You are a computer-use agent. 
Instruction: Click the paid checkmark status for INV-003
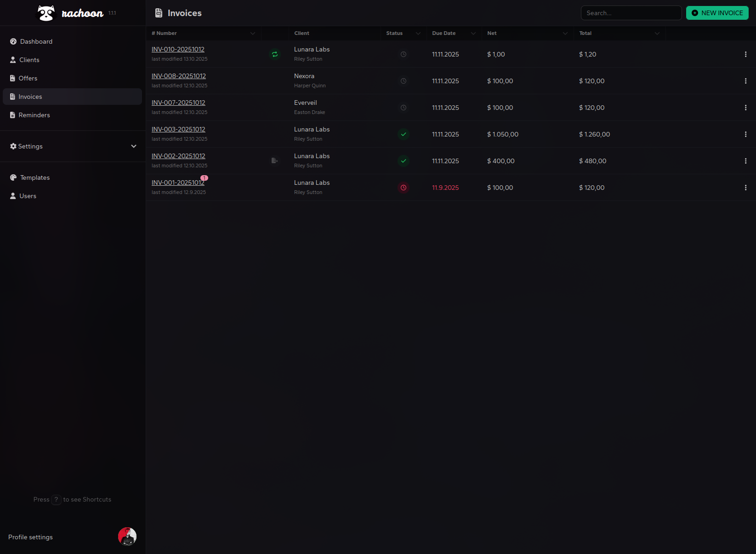pos(403,134)
